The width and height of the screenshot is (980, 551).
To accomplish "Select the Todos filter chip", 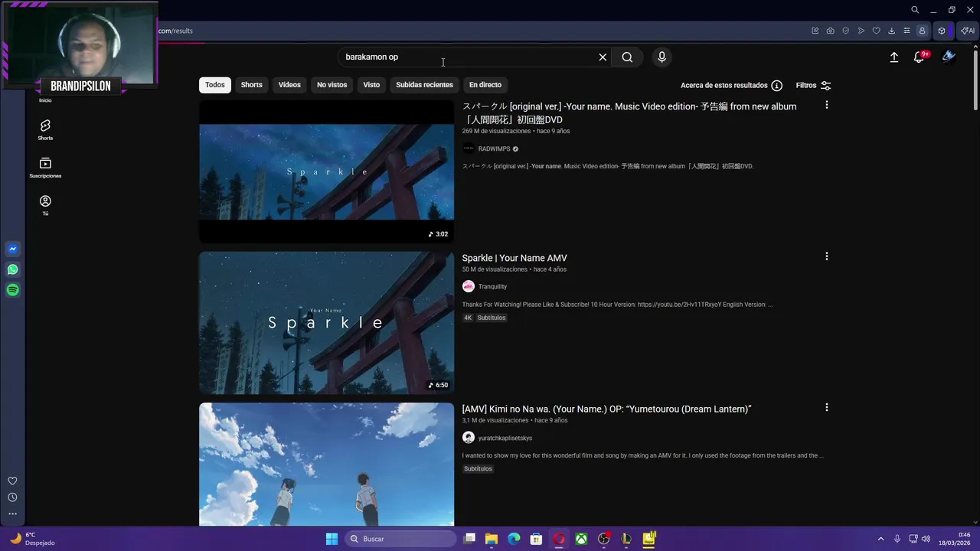I will [215, 85].
